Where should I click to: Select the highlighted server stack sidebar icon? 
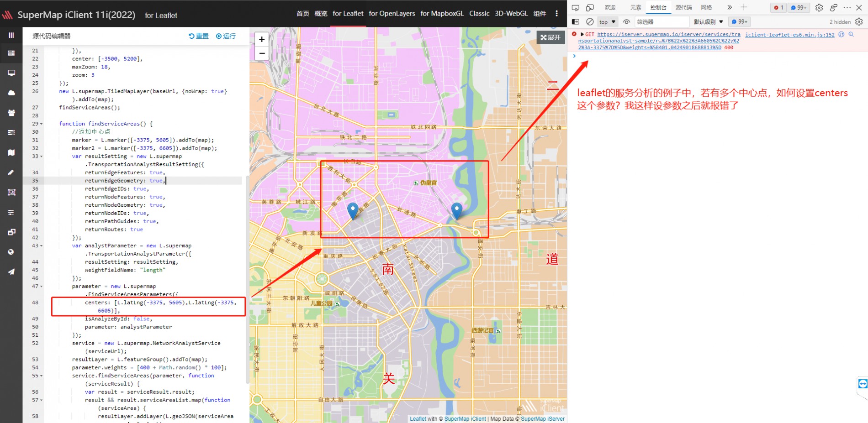11,53
